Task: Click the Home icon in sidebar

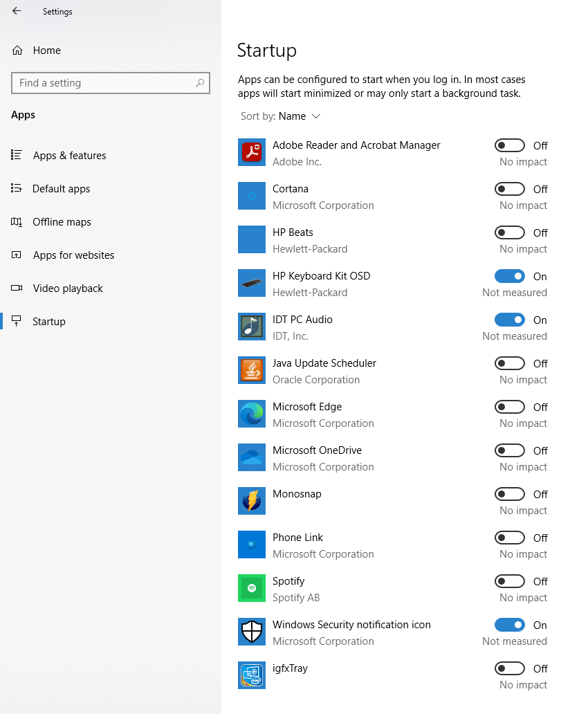Action: click(17, 51)
